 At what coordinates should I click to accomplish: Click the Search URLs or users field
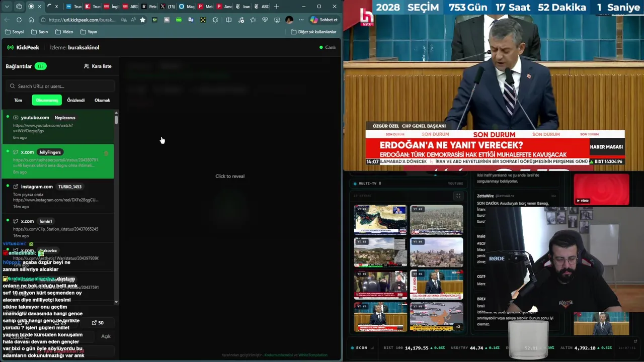tap(60, 86)
